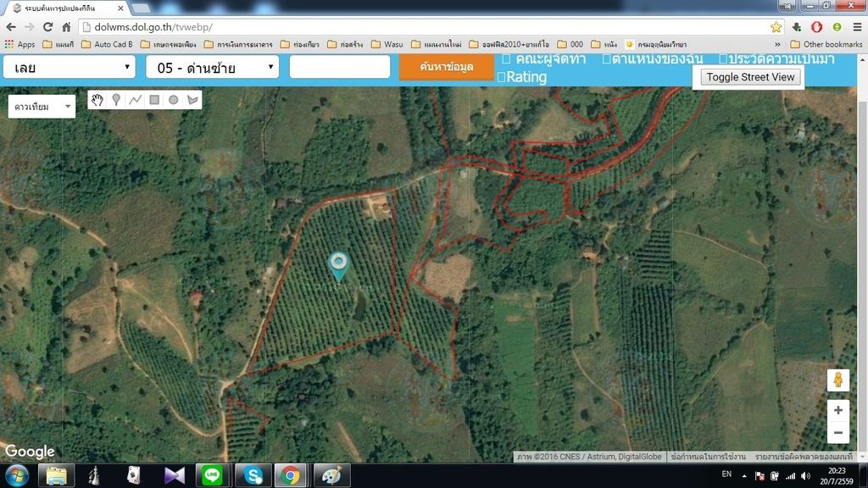This screenshot has width=868, height=488.
Task: Open the Paint app from the taskbar
Action: pyautogui.click(x=331, y=475)
